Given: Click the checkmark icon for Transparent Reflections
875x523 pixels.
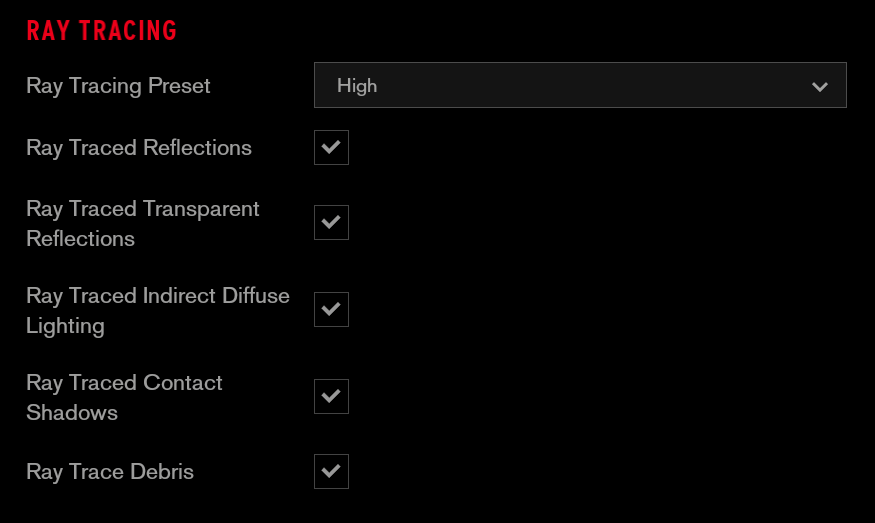Looking at the screenshot, I should click(331, 222).
